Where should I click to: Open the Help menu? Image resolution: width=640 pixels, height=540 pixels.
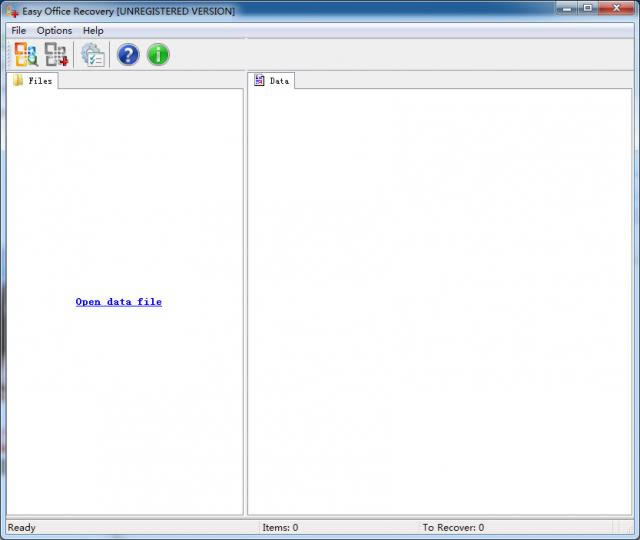tap(93, 31)
